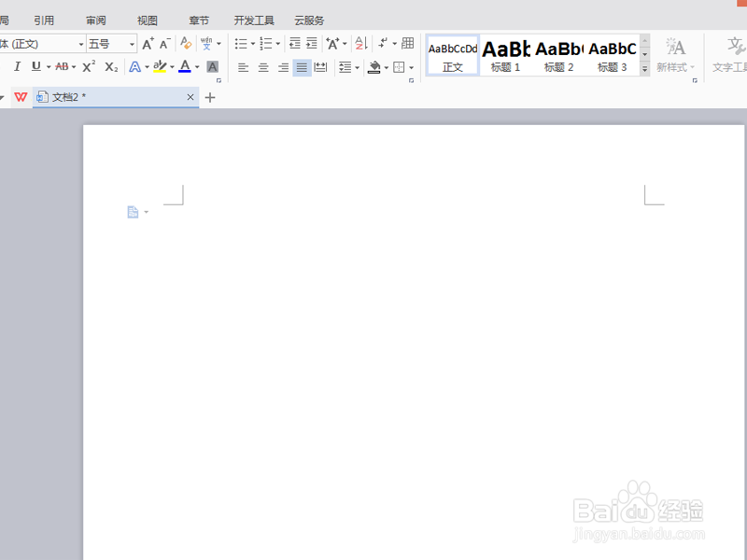Expand underline style dropdown arrow

click(x=49, y=67)
